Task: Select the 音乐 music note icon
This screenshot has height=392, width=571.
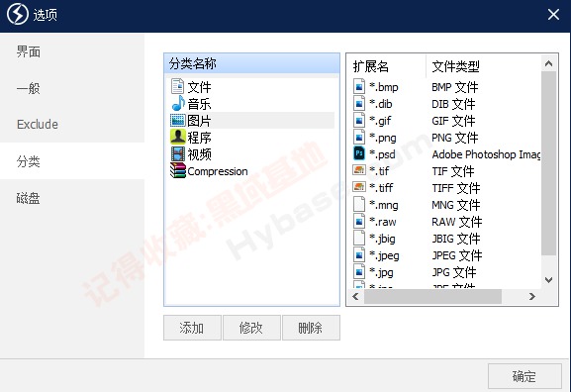Action: [178, 104]
